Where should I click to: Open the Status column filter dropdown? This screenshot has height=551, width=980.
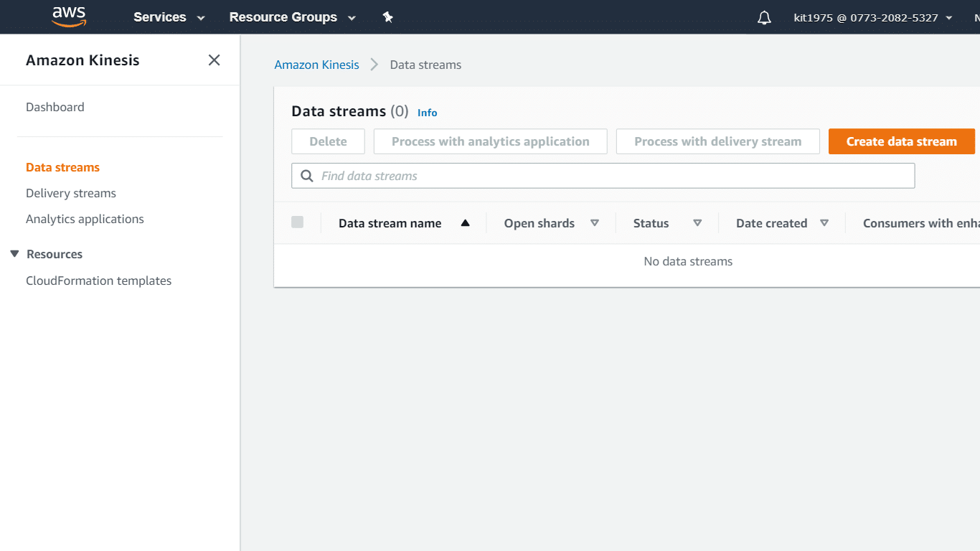pyautogui.click(x=697, y=223)
